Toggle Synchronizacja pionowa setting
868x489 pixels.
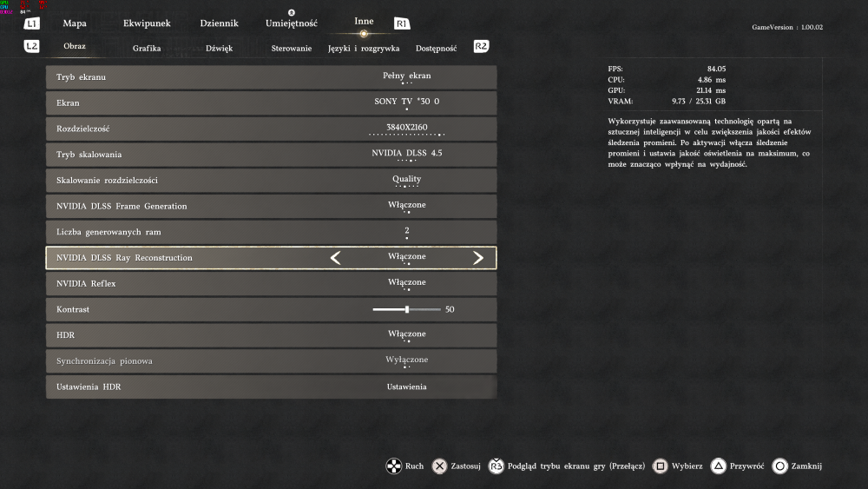(271, 361)
